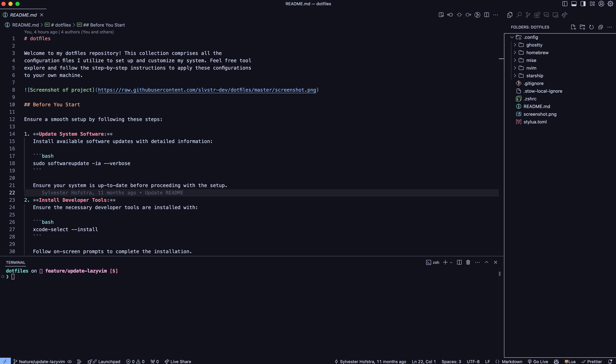This screenshot has height=364, width=616.
Task: Add a new terminal with plus
Action: 445,262
